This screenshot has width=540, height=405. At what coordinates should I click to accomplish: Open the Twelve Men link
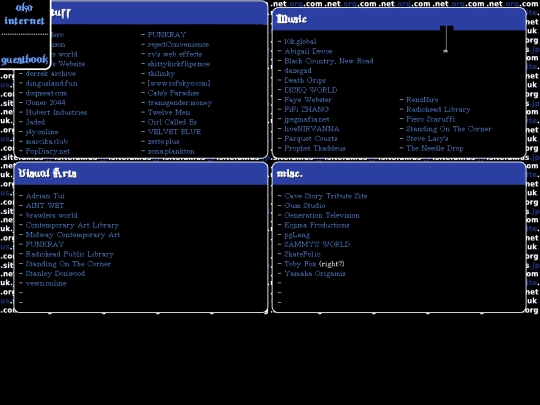pyautogui.click(x=169, y=112)
